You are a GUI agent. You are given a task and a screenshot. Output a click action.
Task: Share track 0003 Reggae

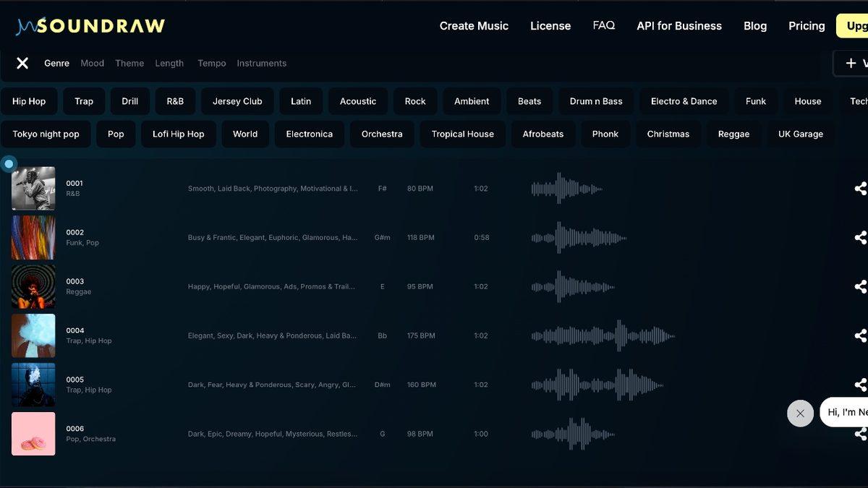click(x=860, y=287)
